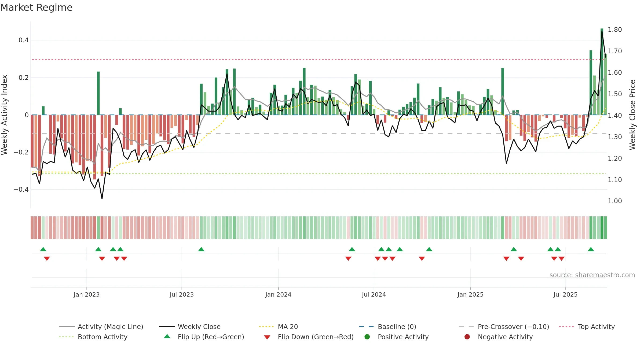This screenshot has width=644, height=362.
Task: Click the Jan 2023 x-axis label
Action: 87,294
